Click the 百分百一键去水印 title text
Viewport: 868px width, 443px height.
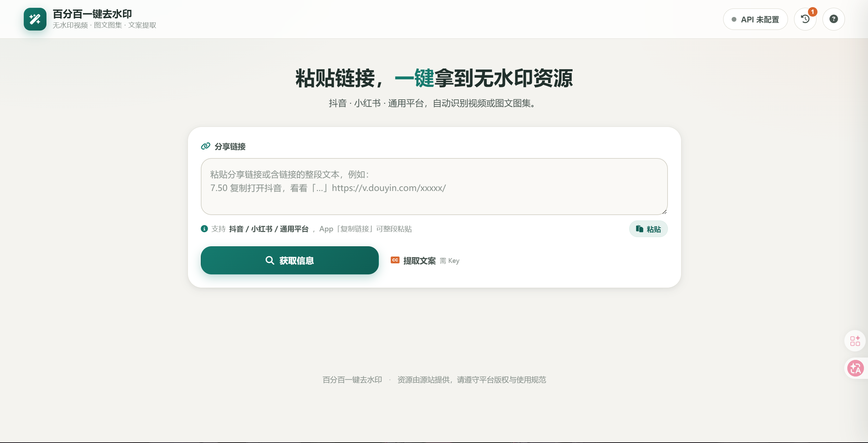(92, 14)
